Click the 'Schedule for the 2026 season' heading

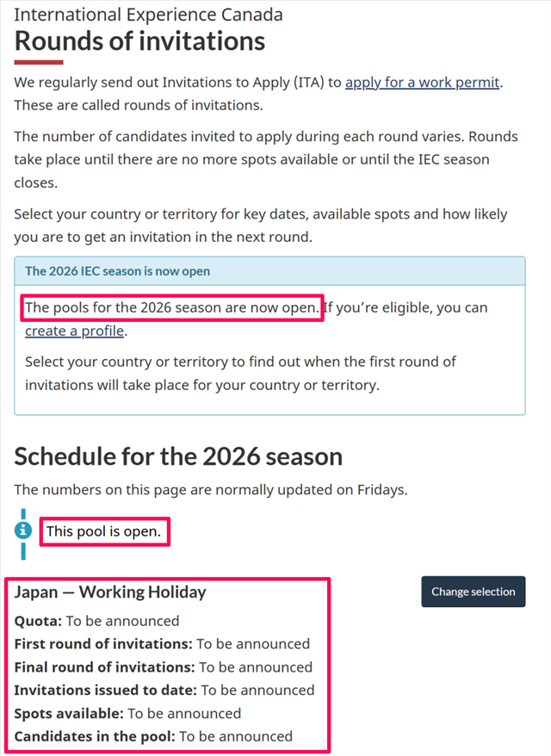(178, 455)
